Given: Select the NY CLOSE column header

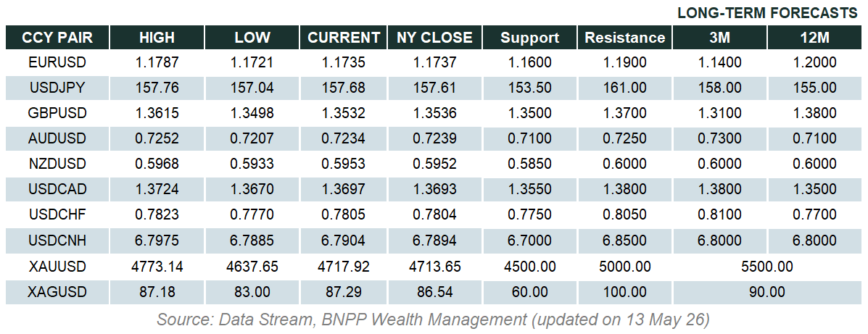Looking at the screenshot, I should point(434,37).
